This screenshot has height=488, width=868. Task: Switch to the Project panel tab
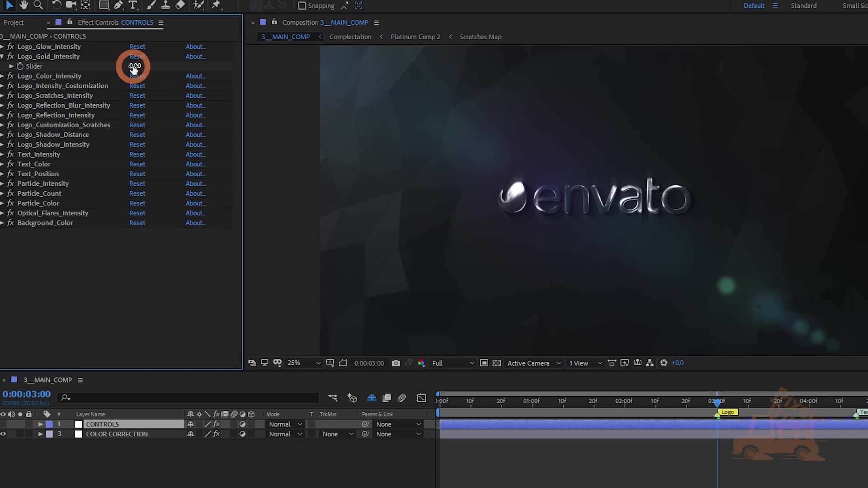(14, 22)
